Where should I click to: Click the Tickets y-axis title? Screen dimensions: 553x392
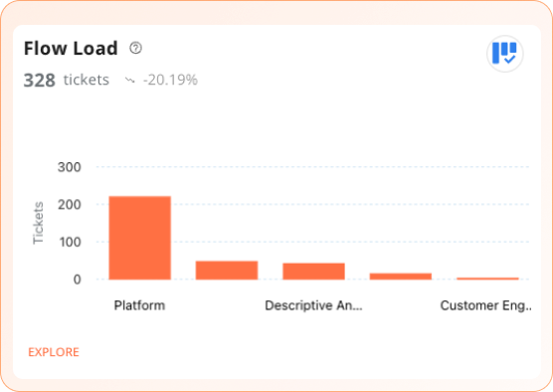[38, 223]
